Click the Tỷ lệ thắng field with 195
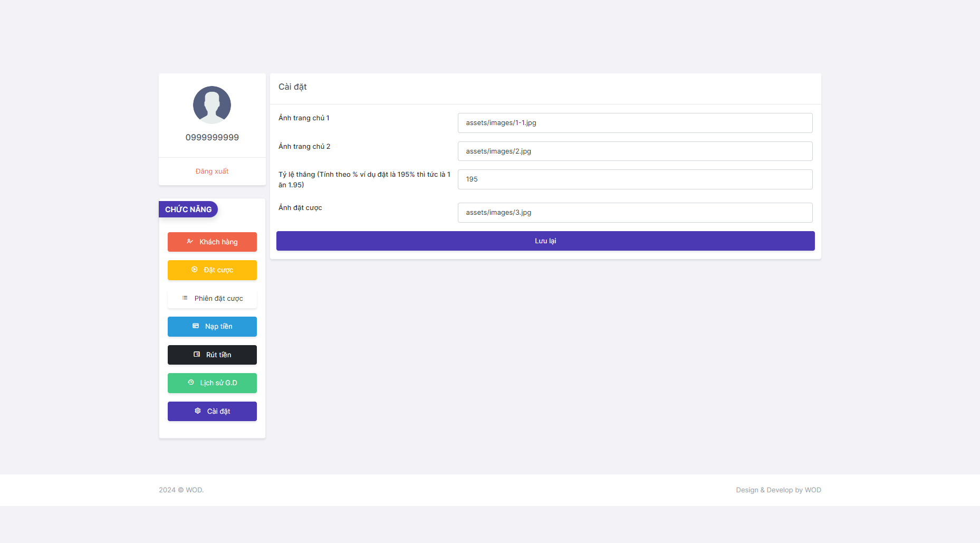 (635, 179)
